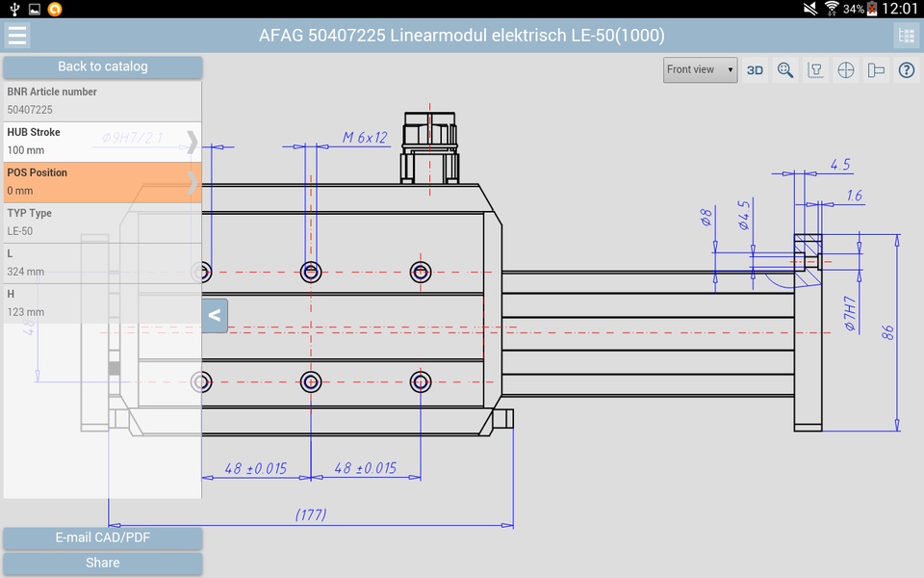Click the (177) dimension label
924x578 pixels.
tap(311, 514)
